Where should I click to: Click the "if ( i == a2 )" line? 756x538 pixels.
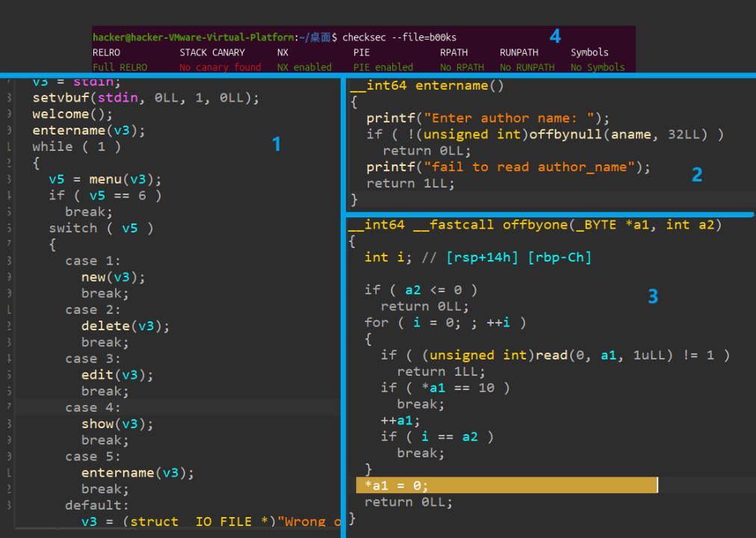(x=437, y=437)
